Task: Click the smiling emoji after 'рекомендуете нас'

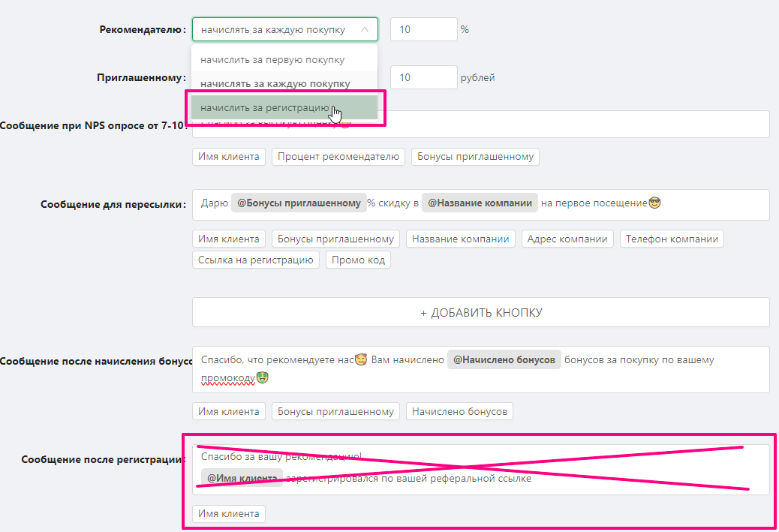Action: (x=361, y=359)
